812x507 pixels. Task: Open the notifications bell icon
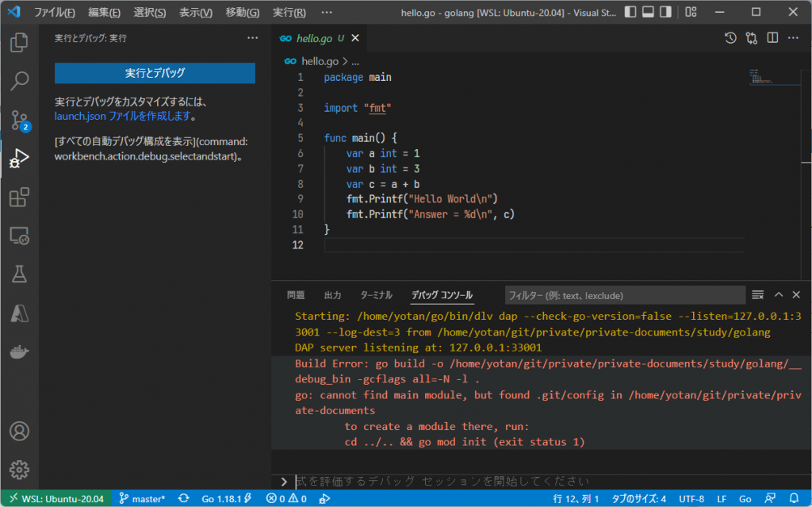[x=793, y=499]
